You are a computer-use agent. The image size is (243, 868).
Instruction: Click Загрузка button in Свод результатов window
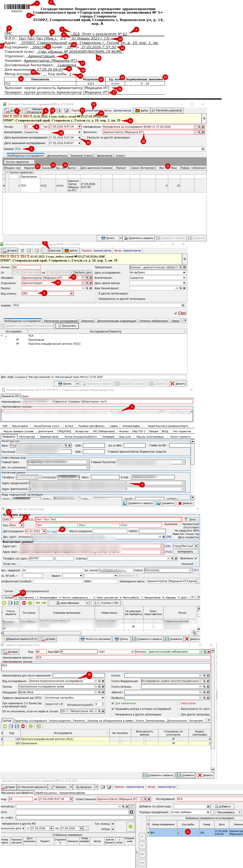click(x=58, y=787)
